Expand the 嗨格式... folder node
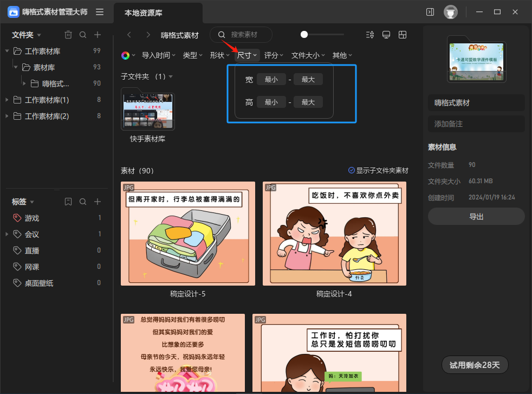The width and height of the screenshot is (532, 394). tap(24, 83)
